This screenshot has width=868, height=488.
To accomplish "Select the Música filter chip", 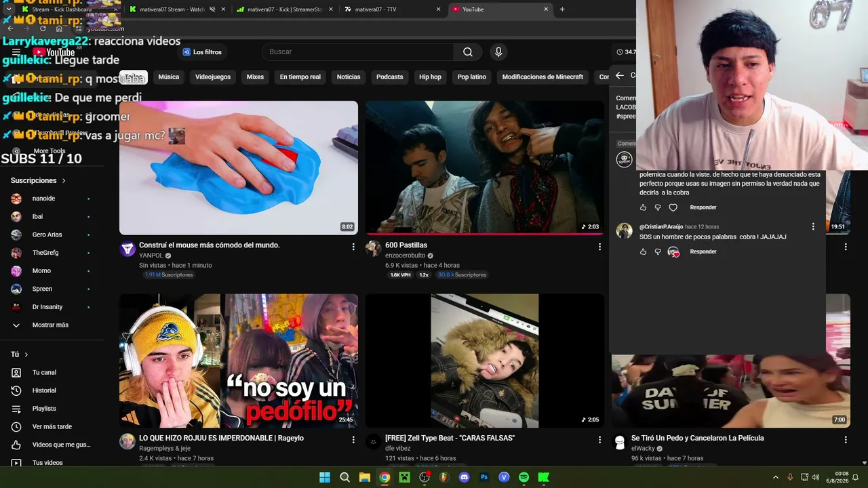I will (x=169, y=77).
